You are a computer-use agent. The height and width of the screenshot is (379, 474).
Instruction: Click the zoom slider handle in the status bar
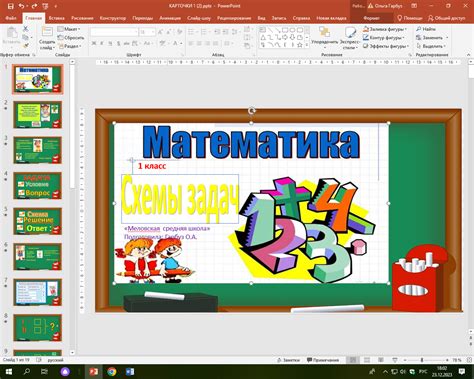click(422, 360)
